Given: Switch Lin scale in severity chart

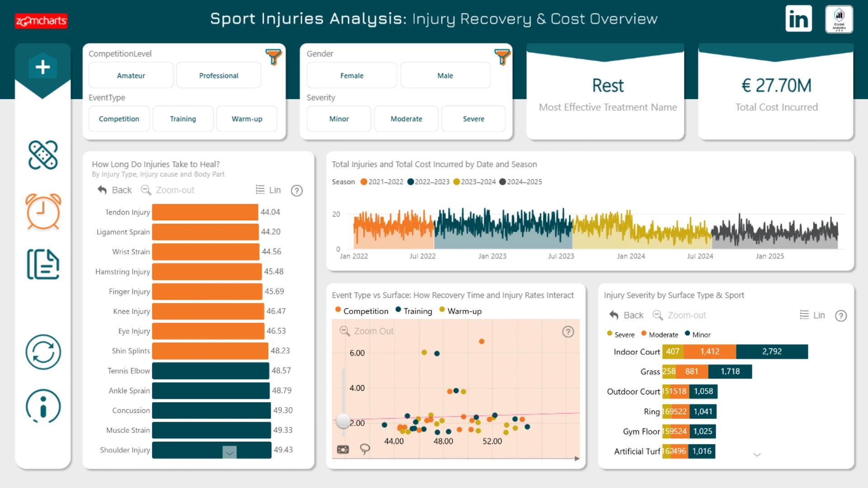Looking at the screenshot, I should tap(812, 315).
